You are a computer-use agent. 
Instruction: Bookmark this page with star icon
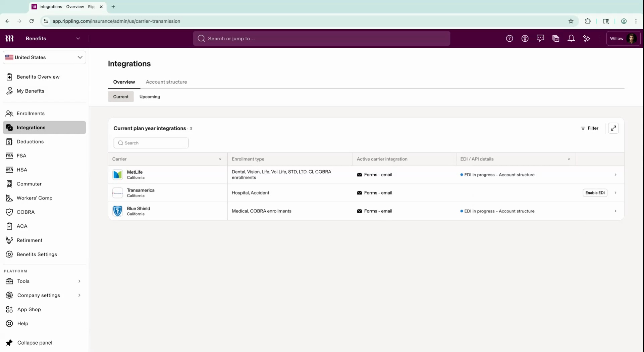point(571,21)
